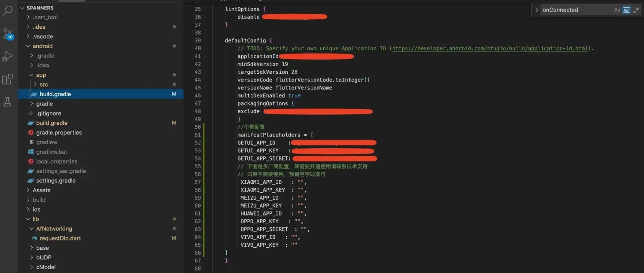Expand the ios folder
644x273 pixels.
36,209
